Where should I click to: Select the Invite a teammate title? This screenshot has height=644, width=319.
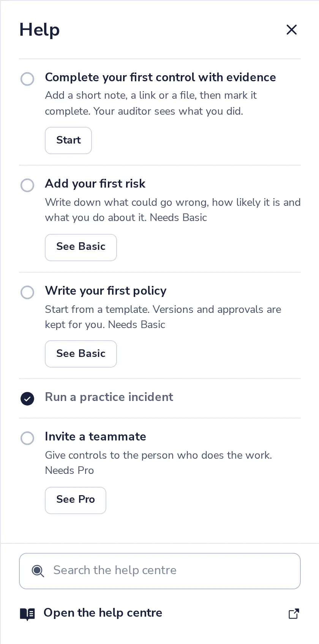(x=95, y=437)
